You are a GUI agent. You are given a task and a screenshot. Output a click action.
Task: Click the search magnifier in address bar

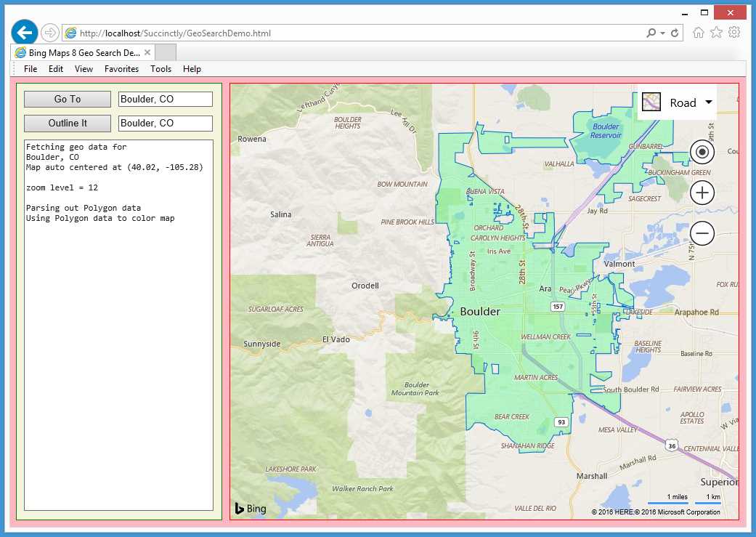pos(651,33)
